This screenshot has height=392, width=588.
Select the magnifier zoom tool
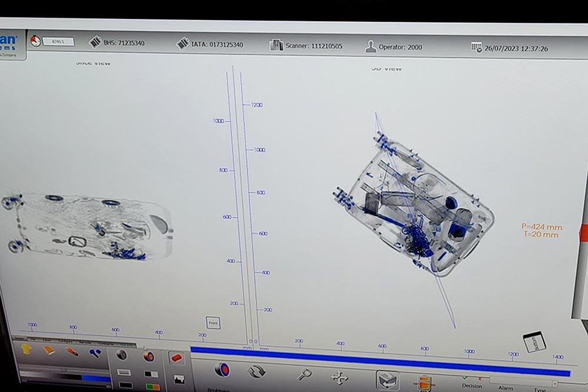coord(305,374)
